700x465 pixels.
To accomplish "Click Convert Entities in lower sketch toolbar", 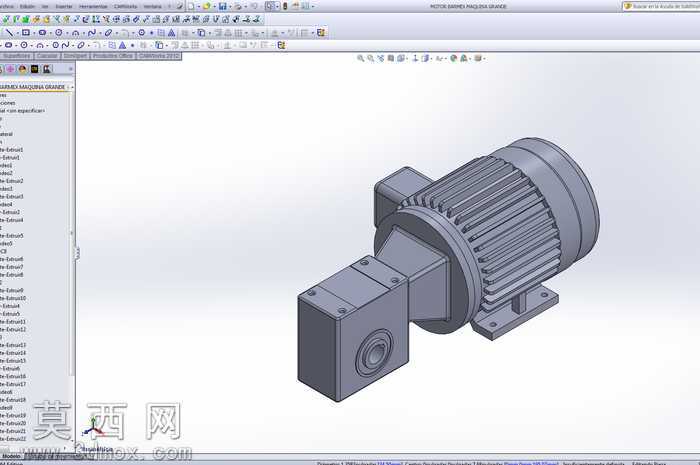I will pyautogui.click(x=159, y=45).
